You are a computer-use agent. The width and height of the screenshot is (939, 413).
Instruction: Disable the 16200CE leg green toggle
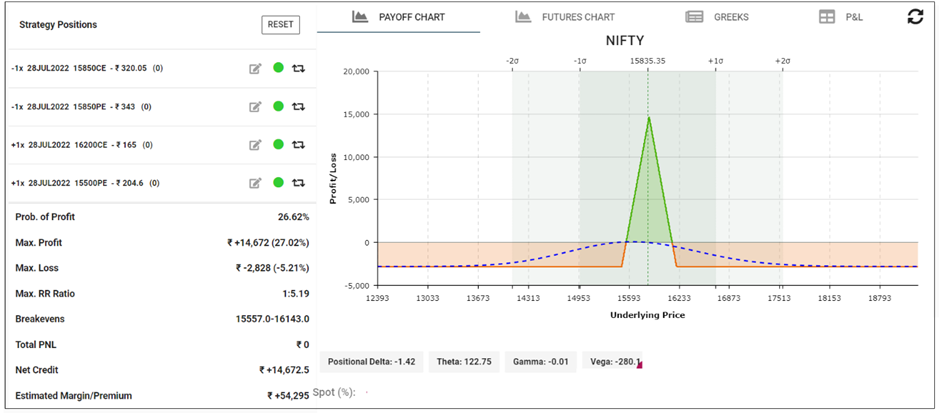point(278,144)
